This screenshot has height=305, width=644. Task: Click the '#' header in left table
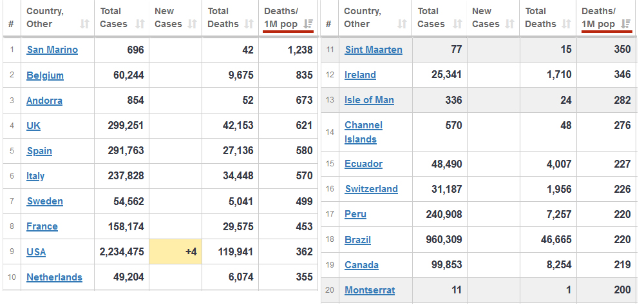pyautogui.click(x=11, y=25)
